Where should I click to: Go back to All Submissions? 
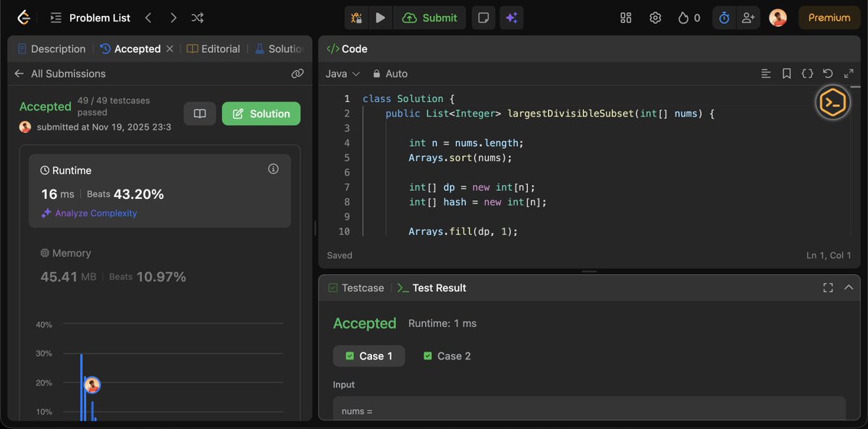(60, 74)
